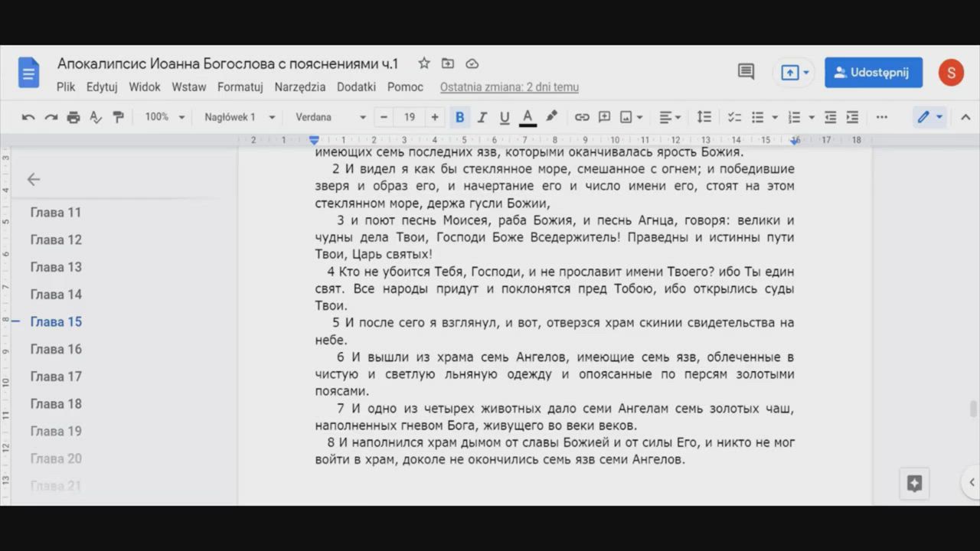Star the document title
Viewport: 980px width, 551px height.
pyautogui.click(x=424, y=64)
